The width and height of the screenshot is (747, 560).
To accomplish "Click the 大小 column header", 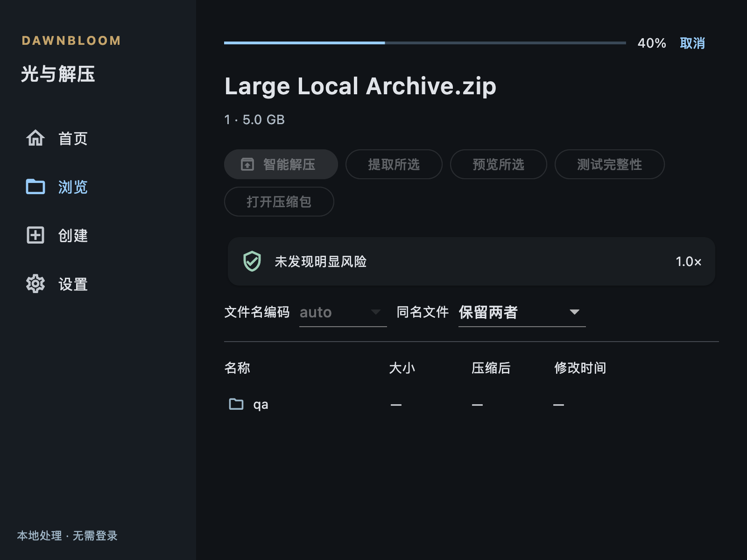I will (402, 368).
